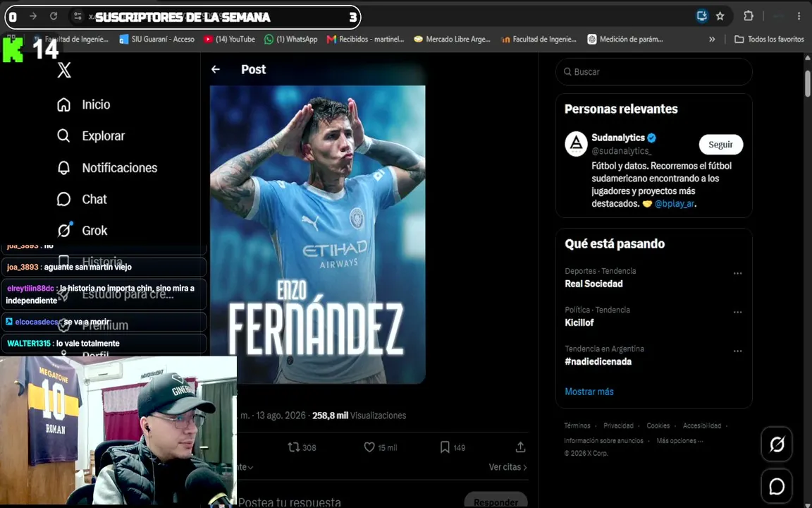Image resolution: width=812 pixels, height=508 pixels.
Task: Open the Medición de parám... bookmark
Action: point(625,39)
